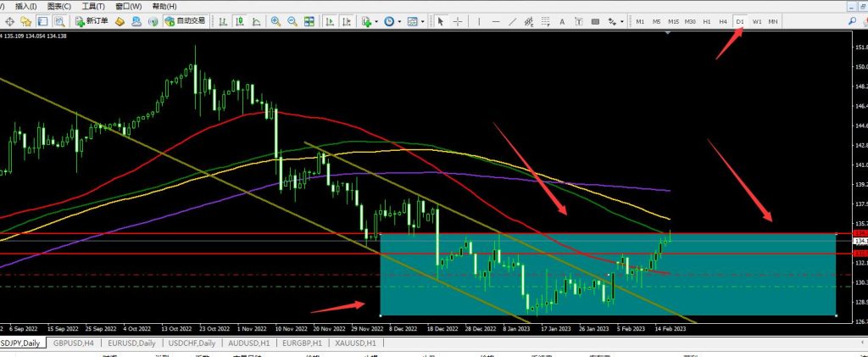
Task: Draw a horizontal line tool
Action: (x=496, y=20)
